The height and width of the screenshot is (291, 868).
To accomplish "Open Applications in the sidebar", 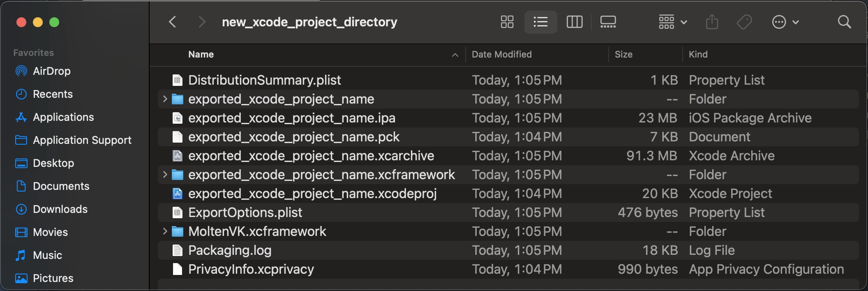I will tap(63, 117).
